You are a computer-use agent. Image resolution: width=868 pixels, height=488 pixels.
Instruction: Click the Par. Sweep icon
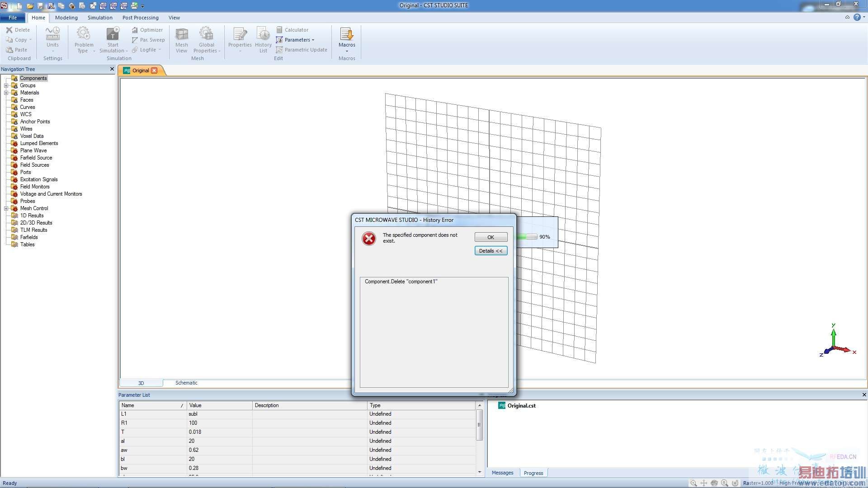pyautogui.click(x=135, y=40)
